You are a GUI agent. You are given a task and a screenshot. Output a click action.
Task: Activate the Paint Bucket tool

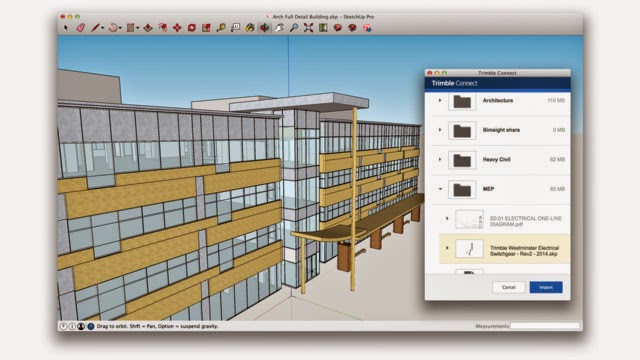tap(250, 28)
